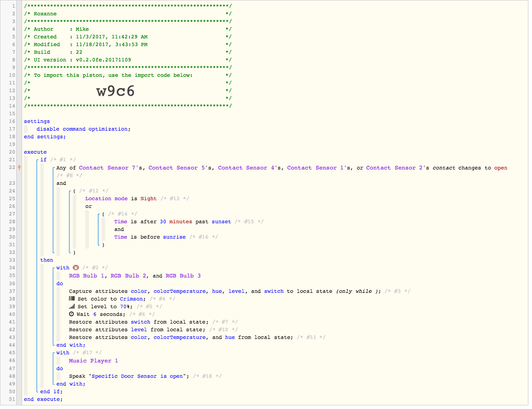Click the signal bars icon before 'Set level'
Image resolution: width=532 pixels, height=409 pixels.
tap(72, 306)
